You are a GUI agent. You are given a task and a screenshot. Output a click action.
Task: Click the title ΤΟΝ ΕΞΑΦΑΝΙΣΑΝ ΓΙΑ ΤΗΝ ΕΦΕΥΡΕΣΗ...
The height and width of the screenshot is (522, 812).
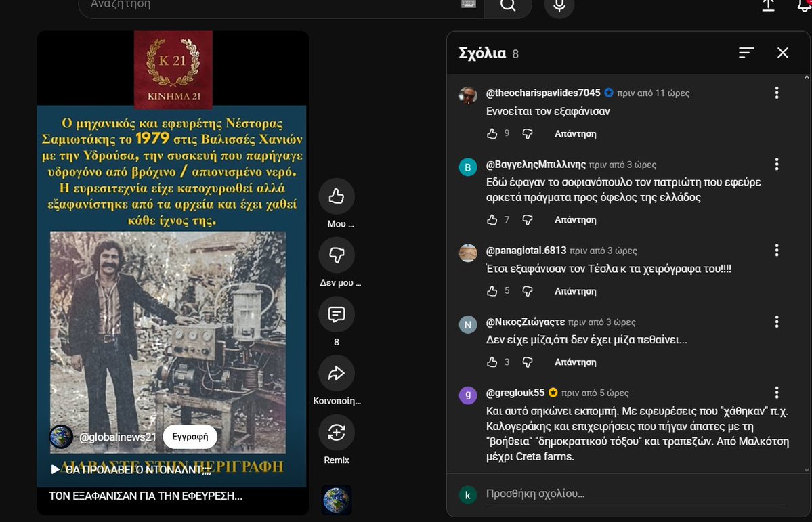146,496
